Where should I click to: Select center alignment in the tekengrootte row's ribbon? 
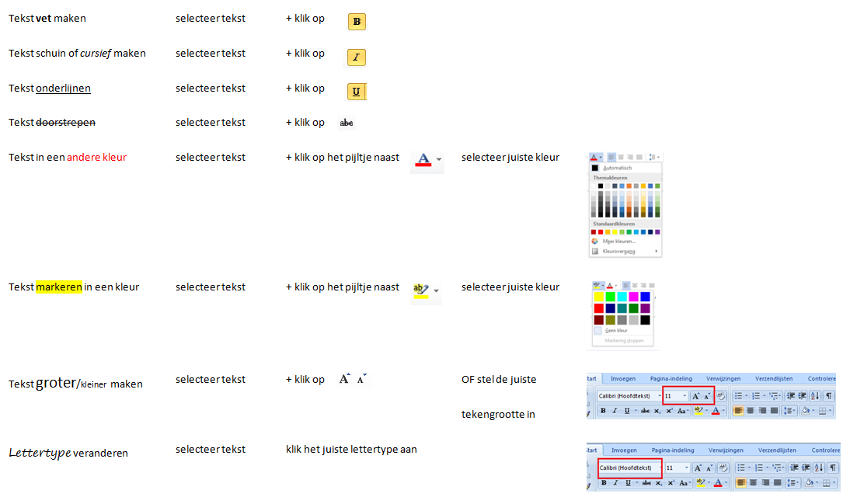pos(751,411)
